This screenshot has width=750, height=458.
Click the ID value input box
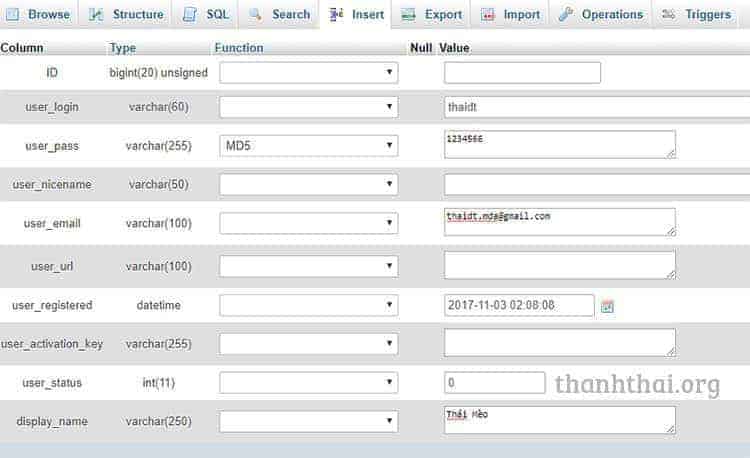[521, 73]
